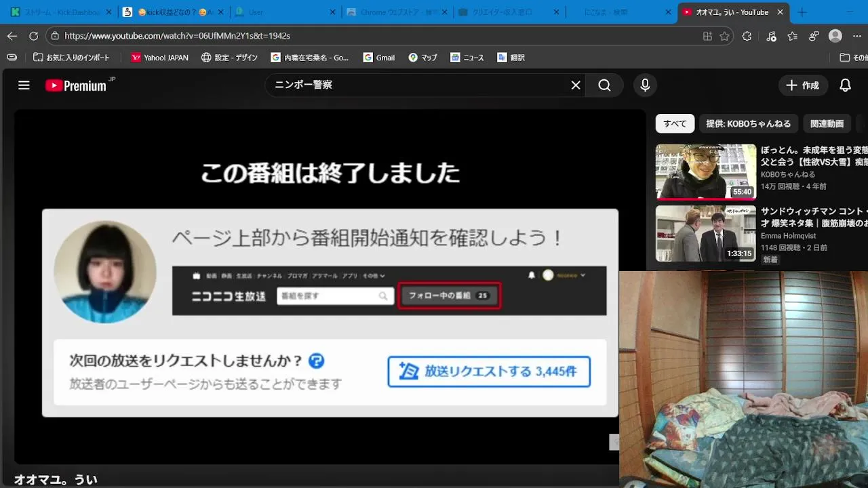
Task: Click the 新着 badge
Action: pos(770,260)
